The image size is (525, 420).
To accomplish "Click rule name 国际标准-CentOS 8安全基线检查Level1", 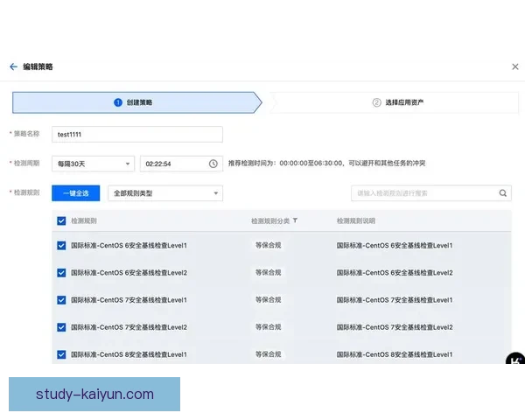I will click(x=129, y=354).
